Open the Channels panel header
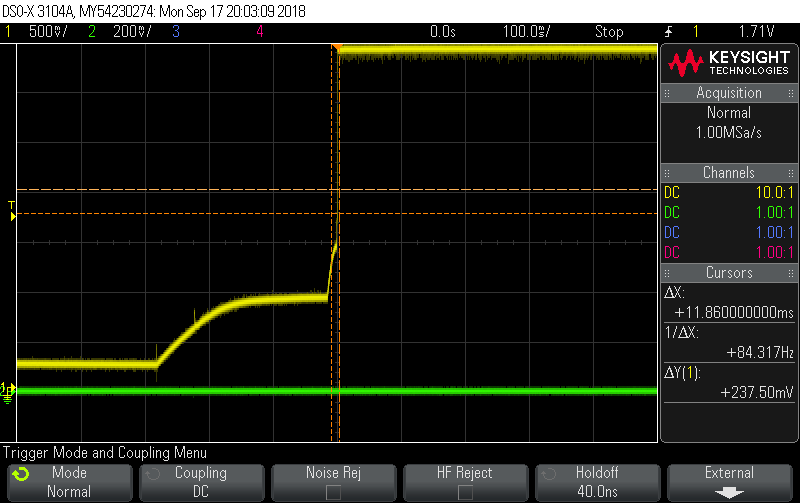 tap(729, 173)
